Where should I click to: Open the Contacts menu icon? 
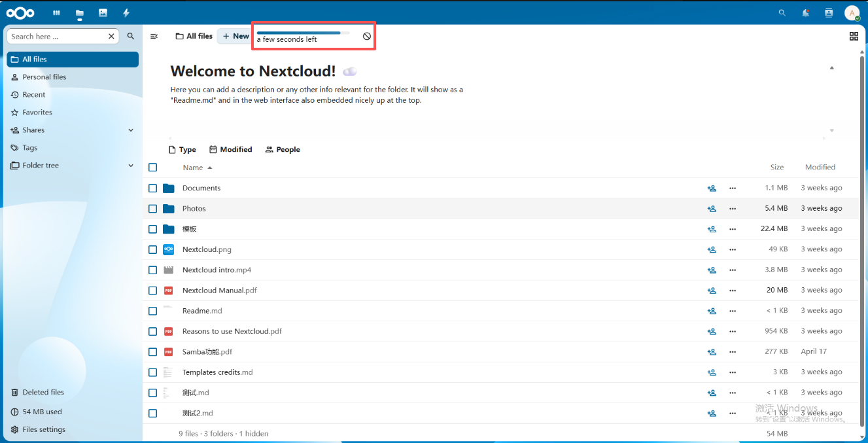[x=829, y=12]
